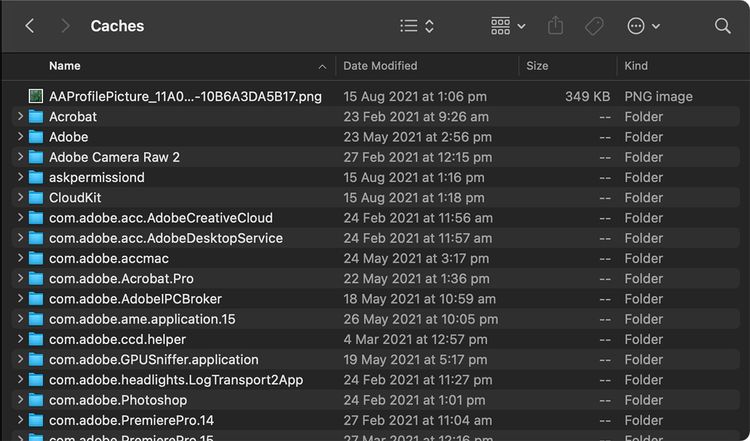Viewport: 750px width, 441px height.
Task: Sort files by Size column
Action: (537, 66)
